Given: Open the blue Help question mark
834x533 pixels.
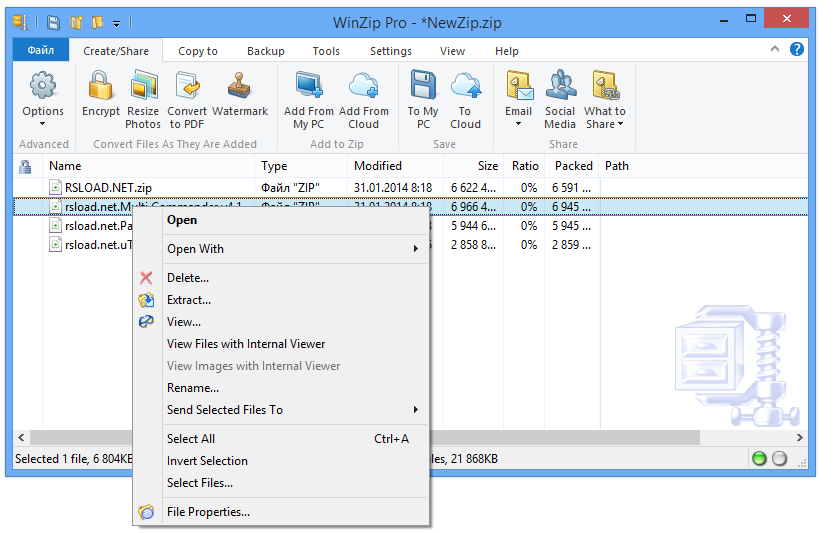Looking at the screenshot, I should [x=796, y=49].
